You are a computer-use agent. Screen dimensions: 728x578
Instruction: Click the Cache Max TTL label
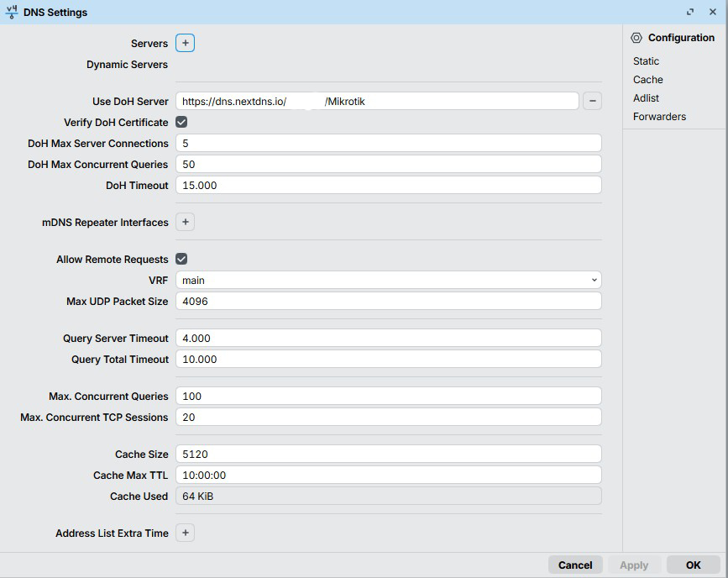pos(130,476)
